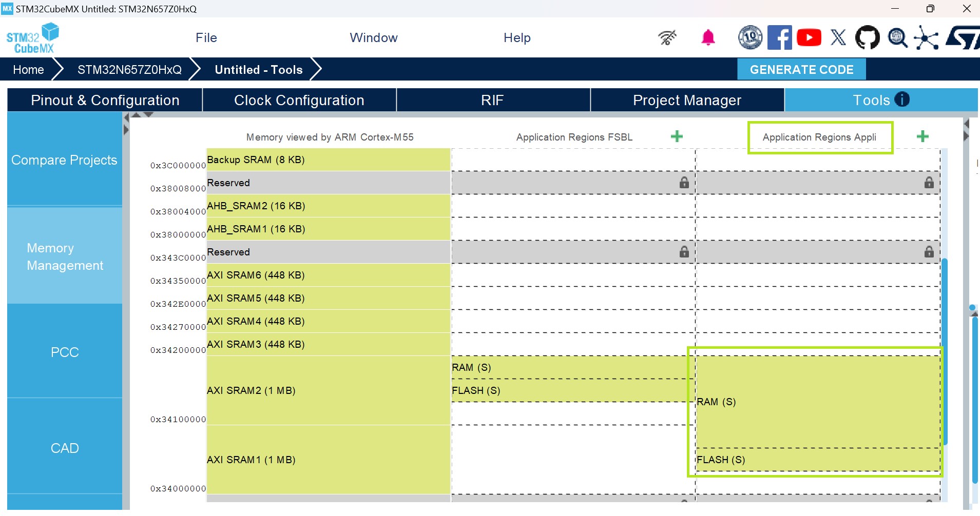Add region with plus next to Application Regions FSBL
Screen dimensions: 980x516
[x=677, y=136]
